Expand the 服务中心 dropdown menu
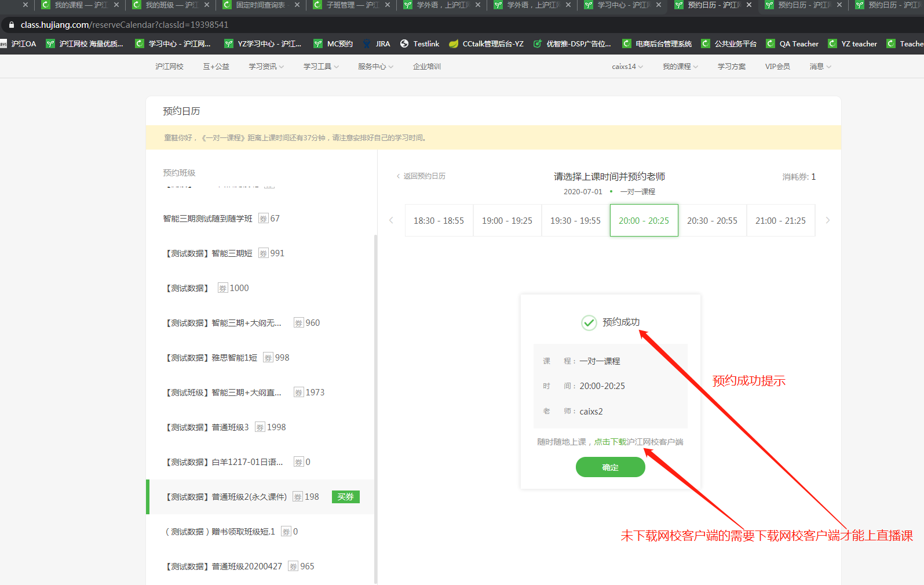Viewport: 924px width, 585px height. pos(375,67)
